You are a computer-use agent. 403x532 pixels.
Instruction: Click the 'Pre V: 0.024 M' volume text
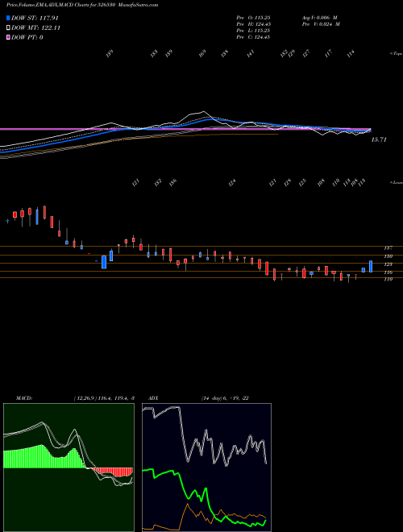pos(321,24)
